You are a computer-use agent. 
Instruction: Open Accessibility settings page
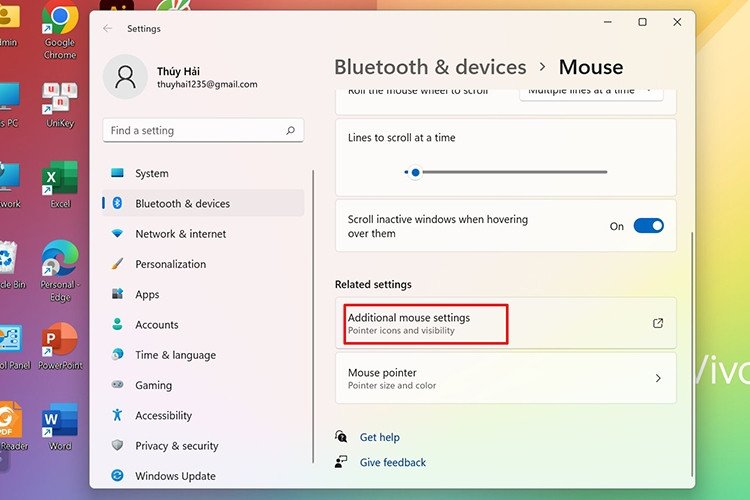pyautogui.click(x=203, y=415)
